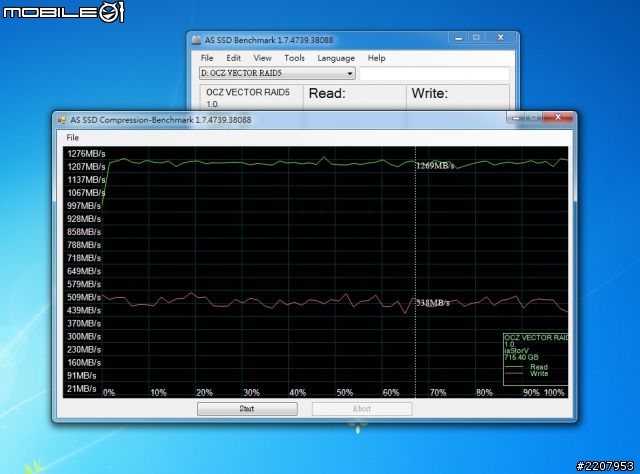This screenshot has width=640, height=474.
Task: Click the 997MB/s axis label
Action: tap(84, 206)
